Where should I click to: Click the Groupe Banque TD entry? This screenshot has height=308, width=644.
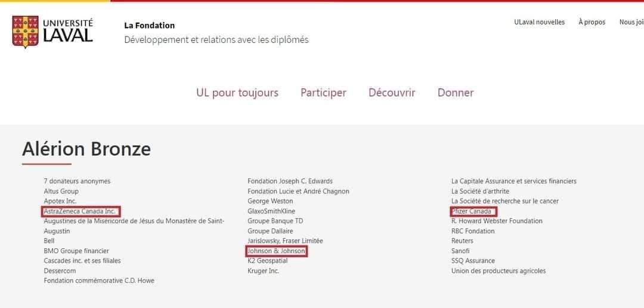pyautogui.click(x=275, y=221)
